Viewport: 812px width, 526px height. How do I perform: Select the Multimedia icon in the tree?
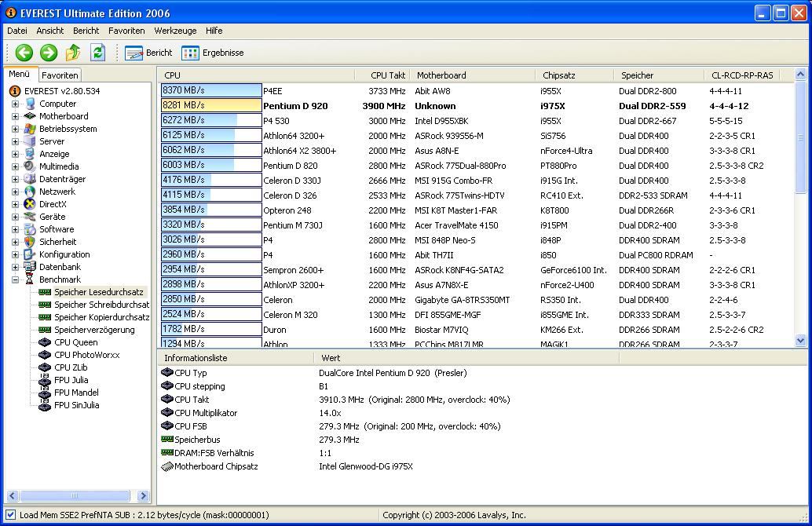pos(30,166)
